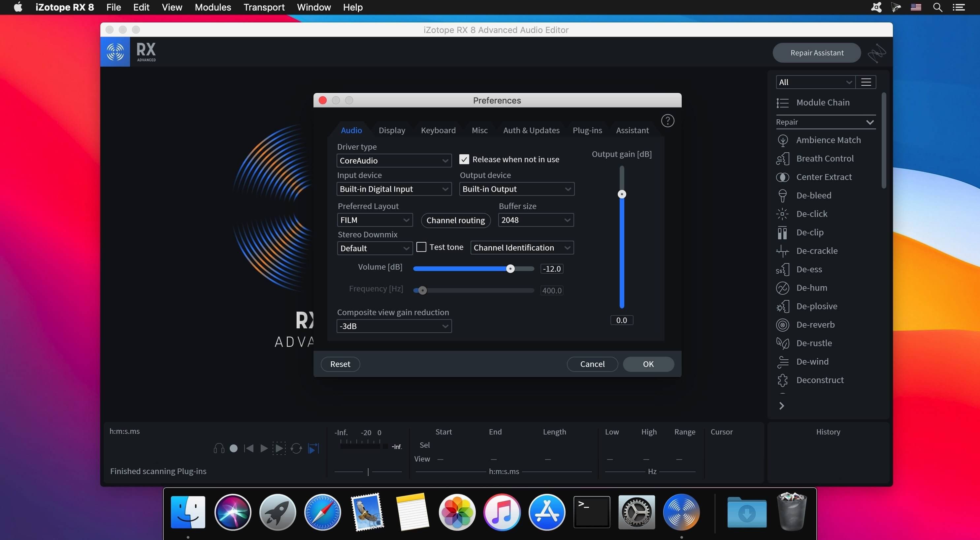Screen dimensions: 980x540
Task: Open the Composite view gain reduction dropdown
Action: [x=394, y=326]
